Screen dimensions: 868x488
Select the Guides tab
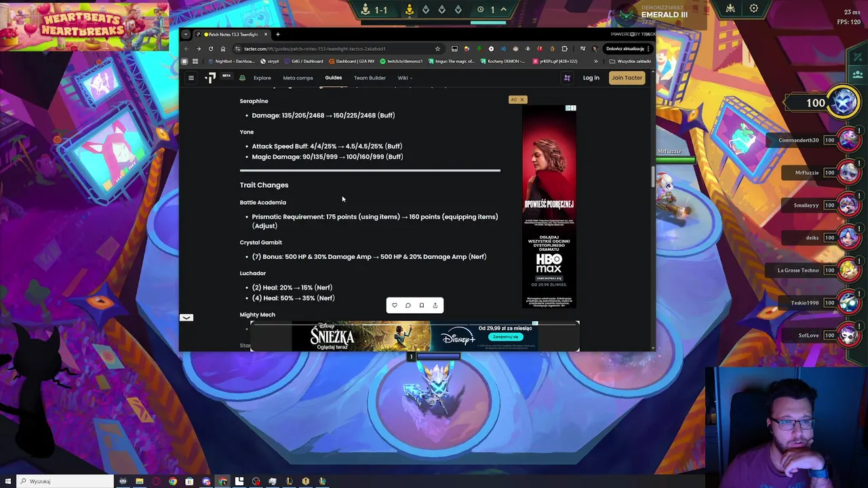pos(333,78)
